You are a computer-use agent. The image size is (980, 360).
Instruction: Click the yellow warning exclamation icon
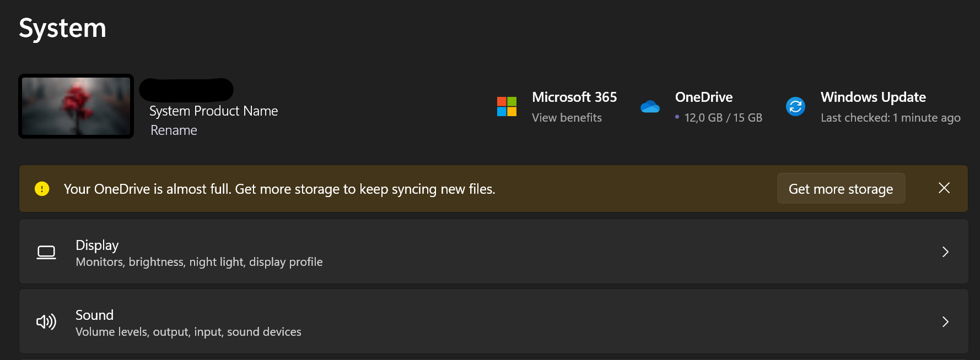pos(42,189)
